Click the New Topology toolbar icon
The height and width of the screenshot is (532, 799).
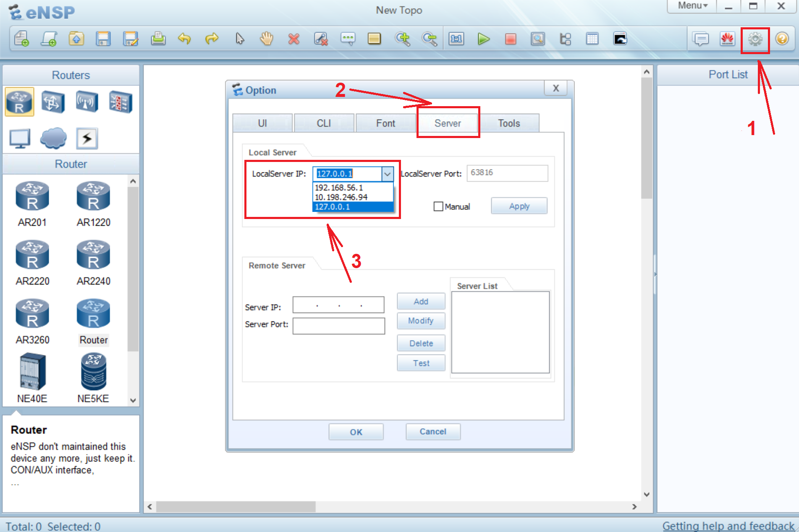pos(21,39)
